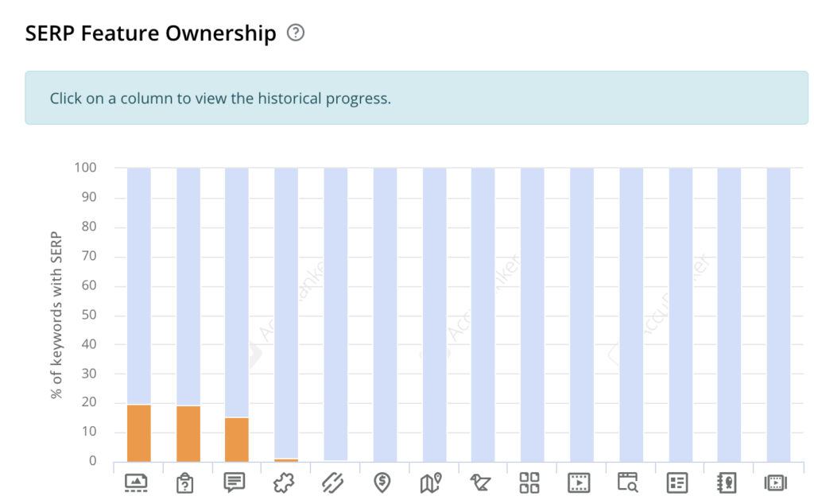Select the dollar sign location pin icon
The height and width of the screenshot is (504, 814).
[x=382, y=483]
